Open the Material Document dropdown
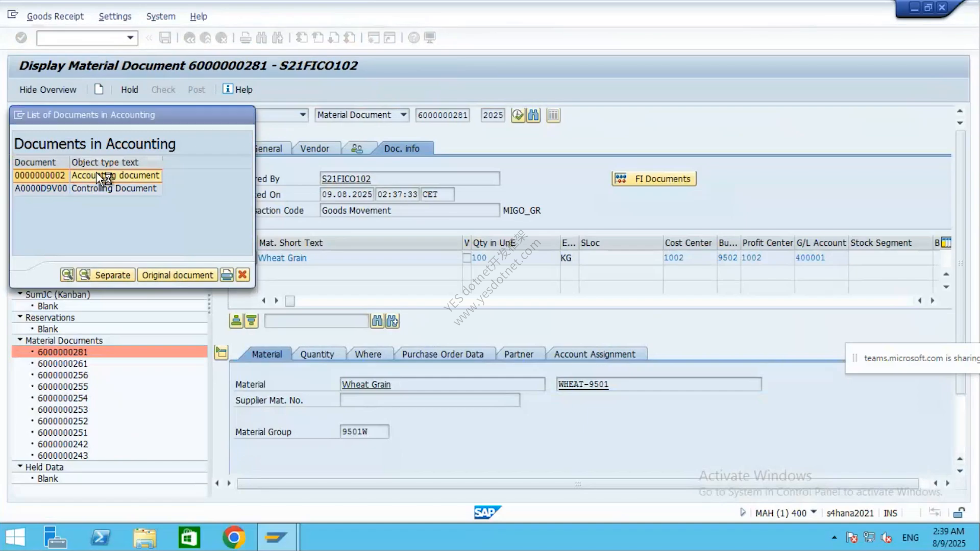This screenshot has height=551, width=980. (403, 115)
